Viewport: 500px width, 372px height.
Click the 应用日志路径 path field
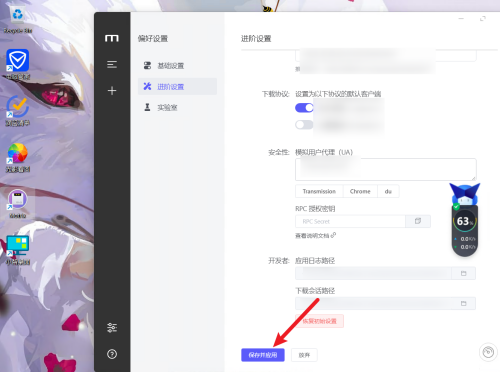pos(373,273)
